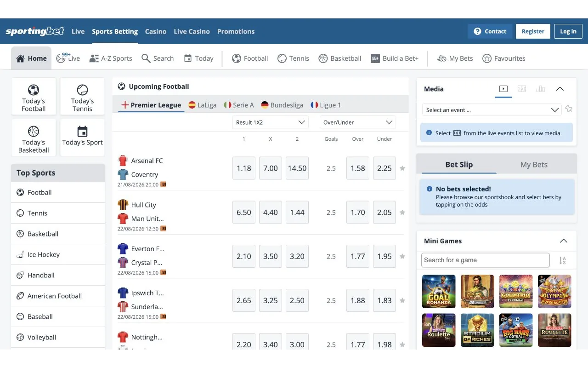Click the Contact button
This screenshot has width=588, height=368.
490,31
